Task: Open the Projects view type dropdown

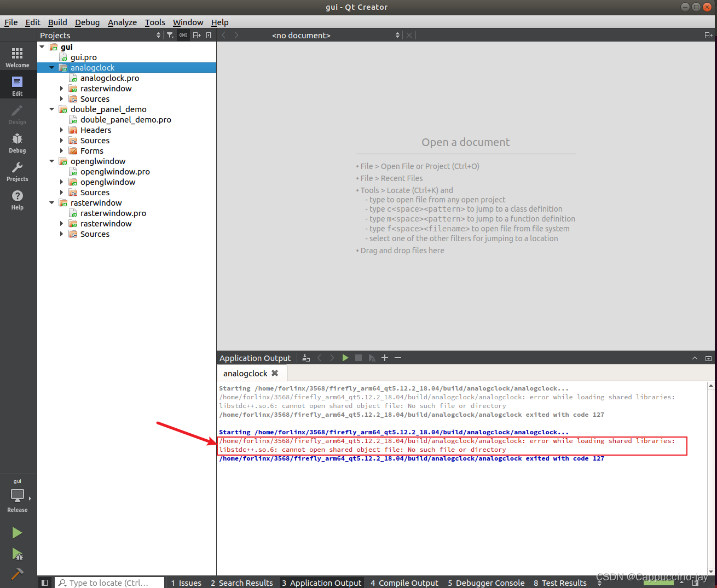Action: tap(101, 35)
